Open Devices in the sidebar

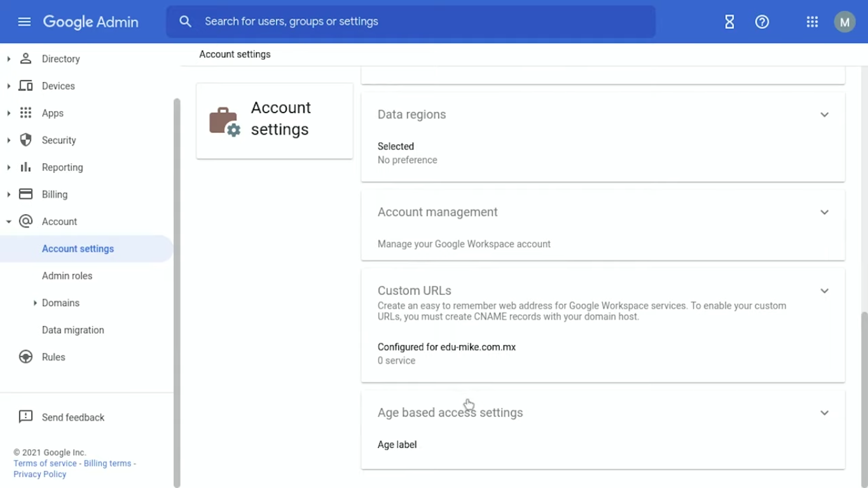coord(58,86)
